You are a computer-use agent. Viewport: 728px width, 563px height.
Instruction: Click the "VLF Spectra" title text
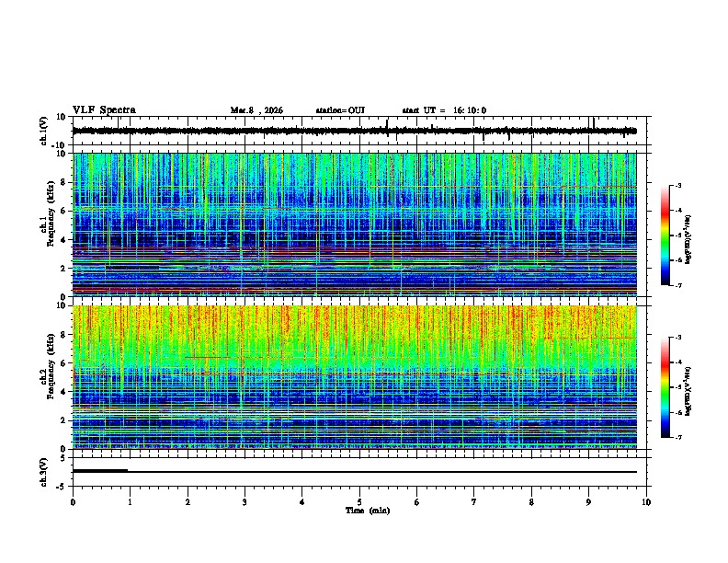(x=104, y=110)
